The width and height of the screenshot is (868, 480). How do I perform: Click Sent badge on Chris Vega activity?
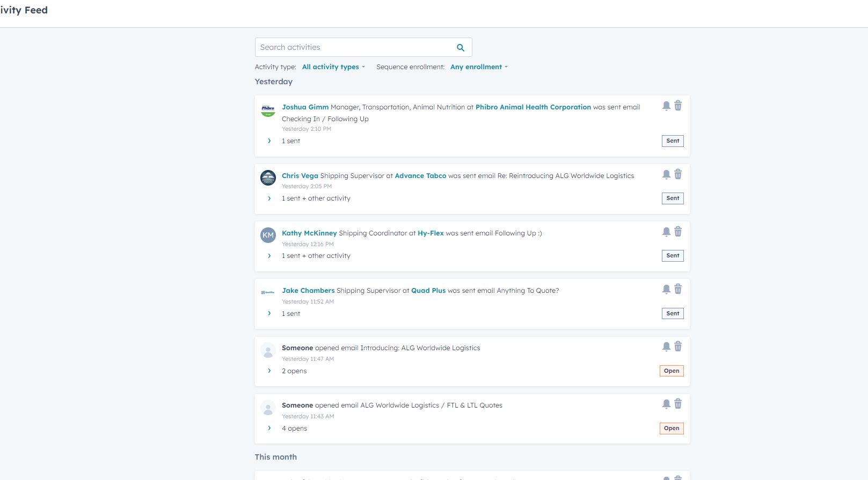click(x=673, y=198)
